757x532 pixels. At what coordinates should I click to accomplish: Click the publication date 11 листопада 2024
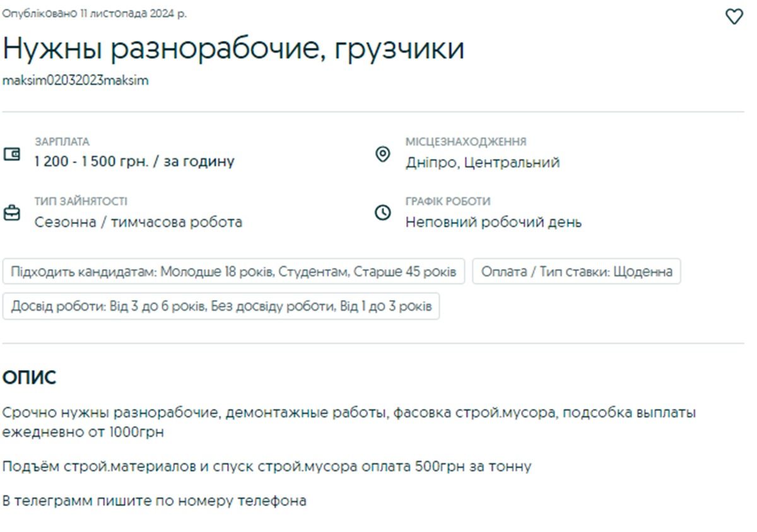pyautogui.click(x=95, y=14)
